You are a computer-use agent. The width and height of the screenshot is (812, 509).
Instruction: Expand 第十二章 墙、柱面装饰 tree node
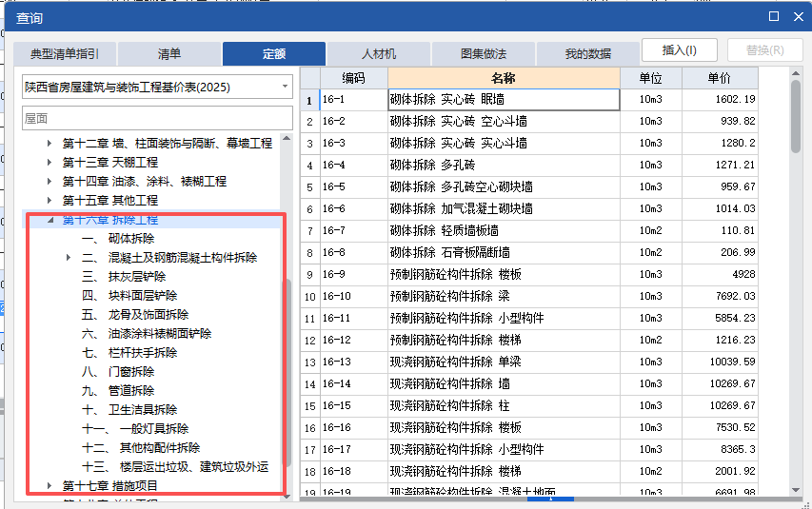coord(50,143)
